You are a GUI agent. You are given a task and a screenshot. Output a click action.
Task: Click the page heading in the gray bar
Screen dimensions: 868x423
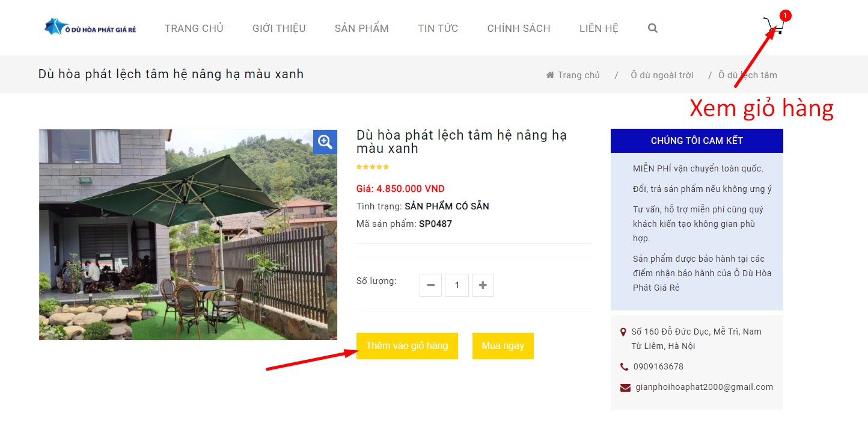[171, 74]
